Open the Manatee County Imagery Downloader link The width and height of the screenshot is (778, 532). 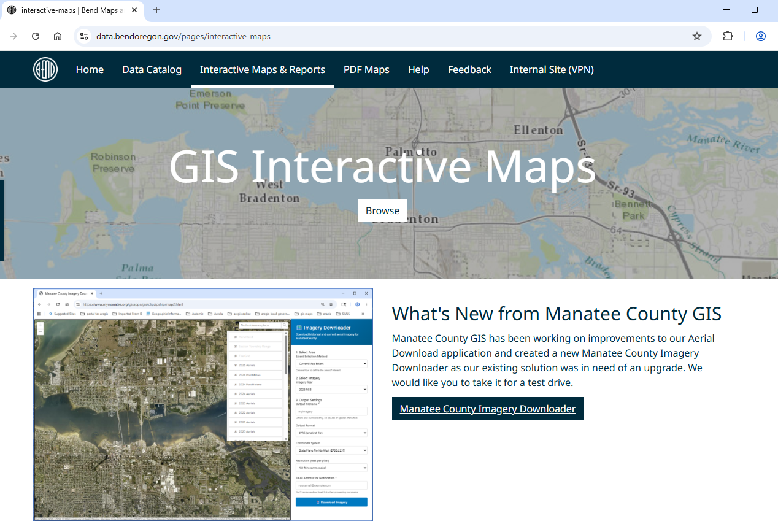point(488,409)
